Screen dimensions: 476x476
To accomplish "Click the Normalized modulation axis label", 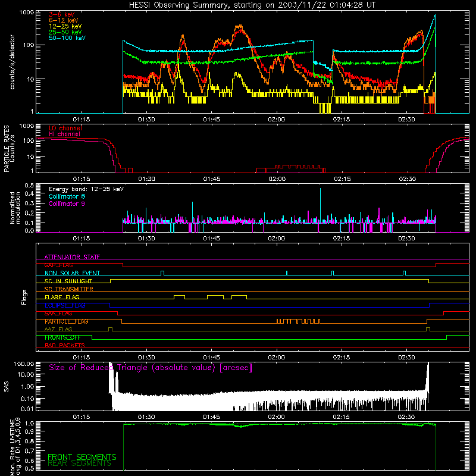I will pyautogui.click(x=15, y=208).
